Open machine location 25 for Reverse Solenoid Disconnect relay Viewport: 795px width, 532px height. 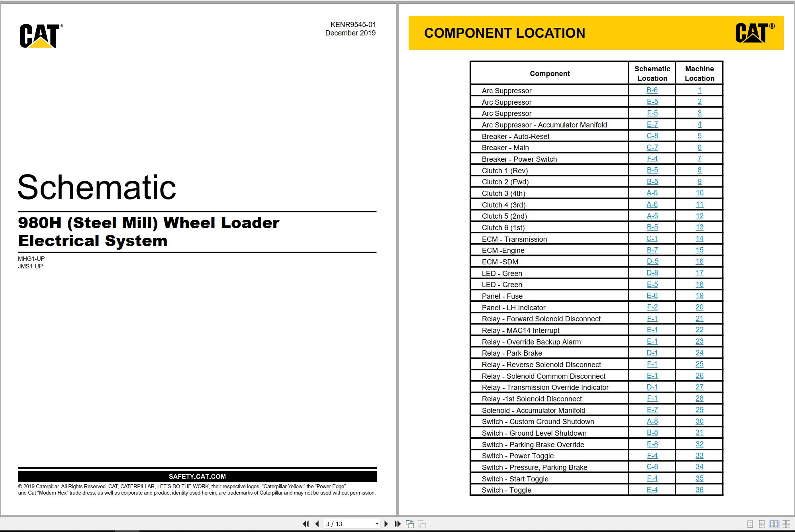tap(699, 364)
